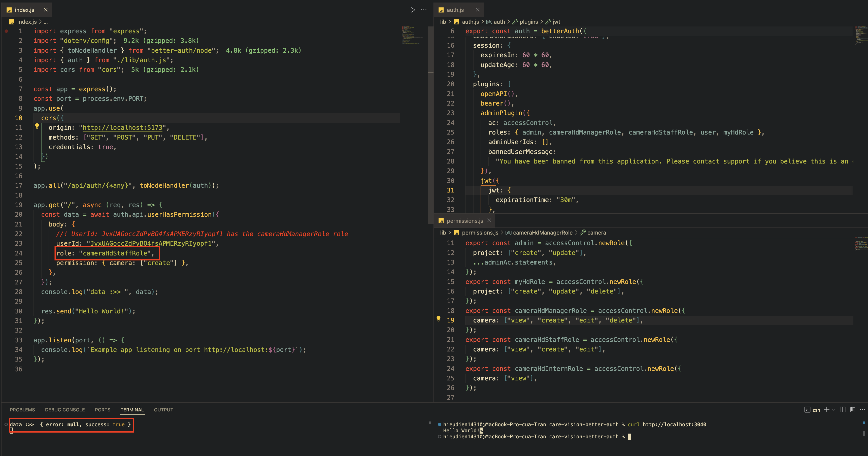Run index.js with the play icon
868x456 pixels.
[x=412, y=10]
